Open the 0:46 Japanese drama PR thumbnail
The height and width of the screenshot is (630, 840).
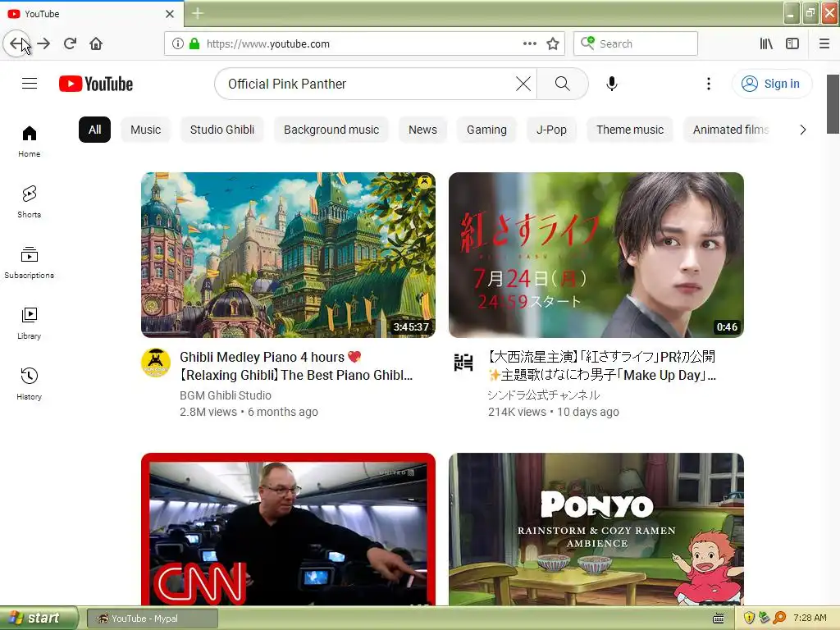coord(596,255)
